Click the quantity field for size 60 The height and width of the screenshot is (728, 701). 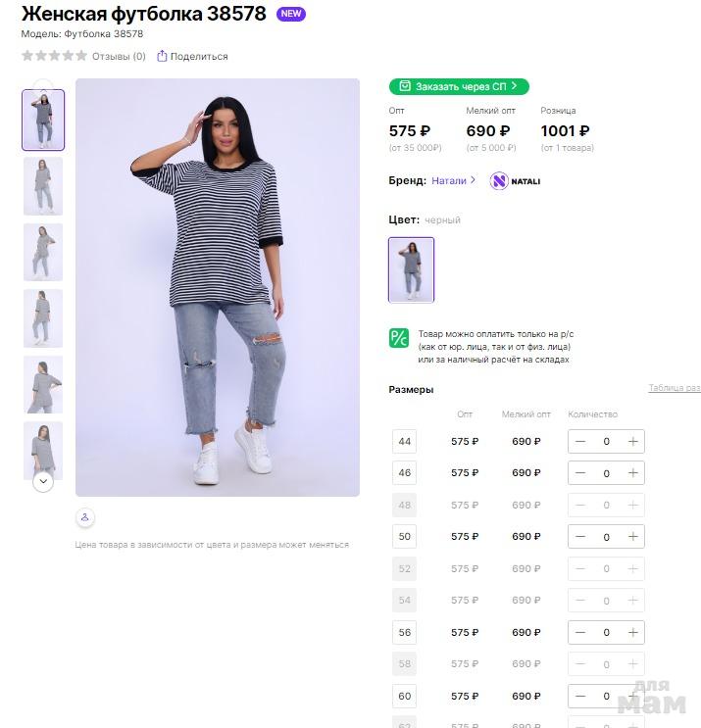coord(606,696)
